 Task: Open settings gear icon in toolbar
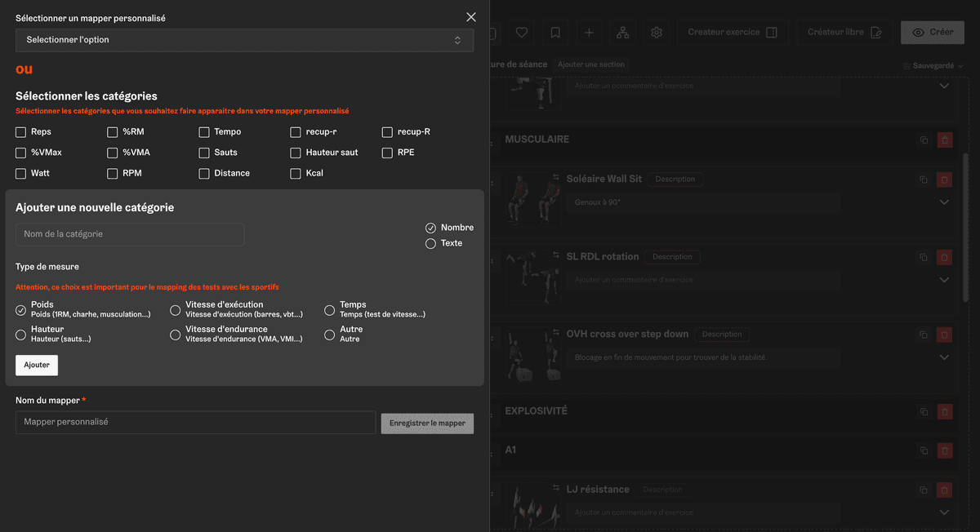pyautogui.click(x=657, y=33)
